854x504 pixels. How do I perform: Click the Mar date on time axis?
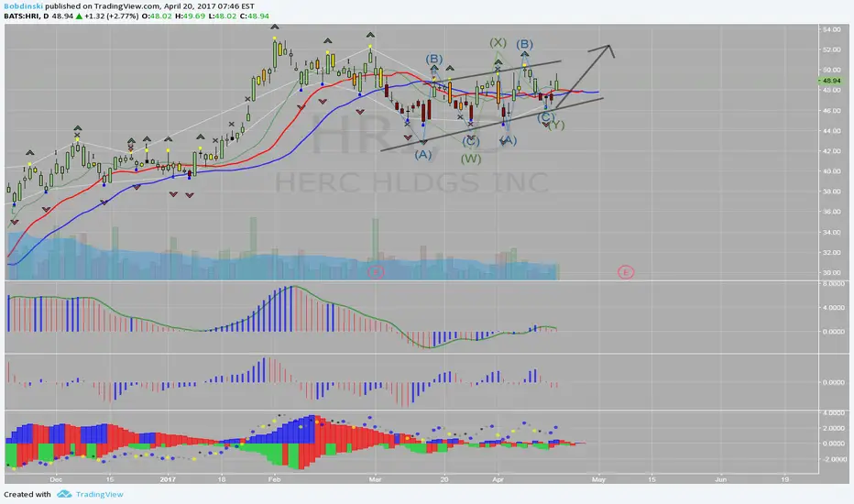375,479
